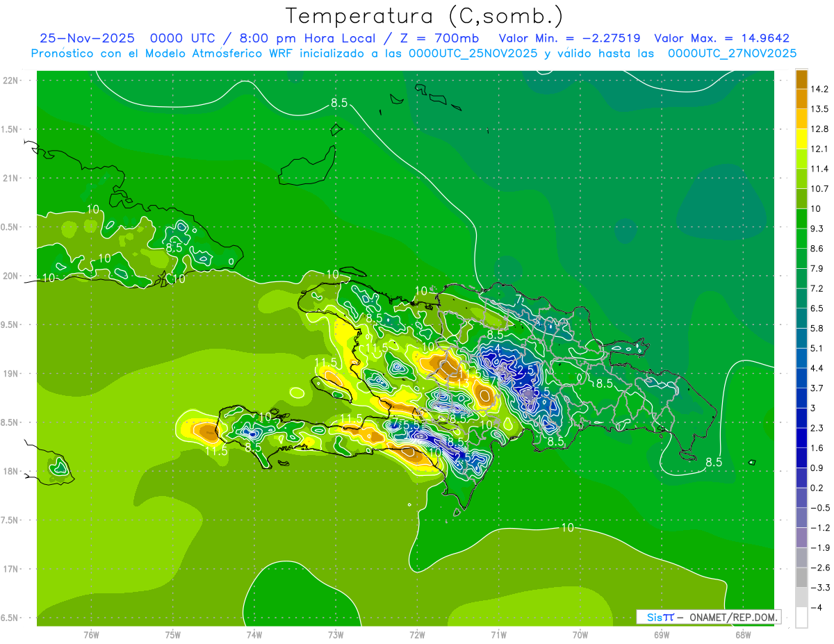Click the '72W' longitude axis label

tap(417, 636)
